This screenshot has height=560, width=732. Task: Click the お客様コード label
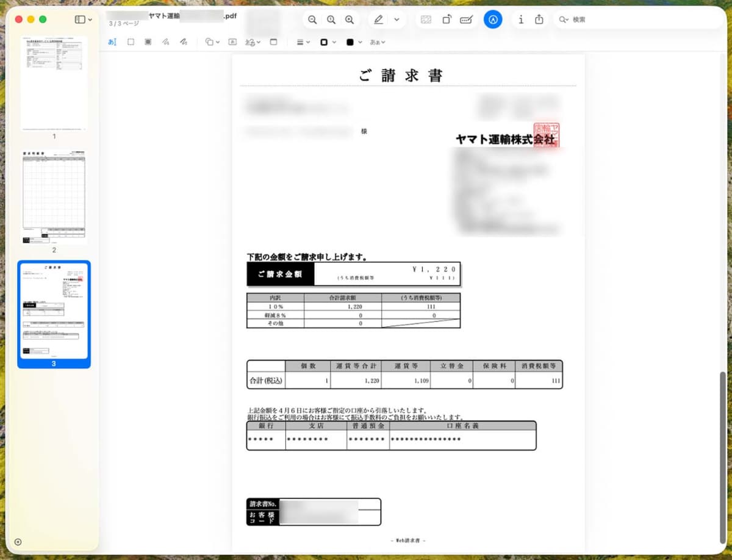pos(263,517)
